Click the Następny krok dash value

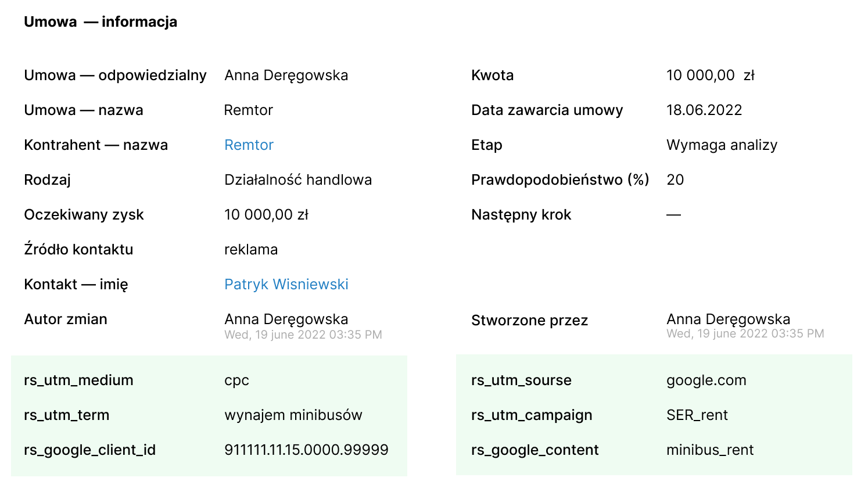[673, 215]
